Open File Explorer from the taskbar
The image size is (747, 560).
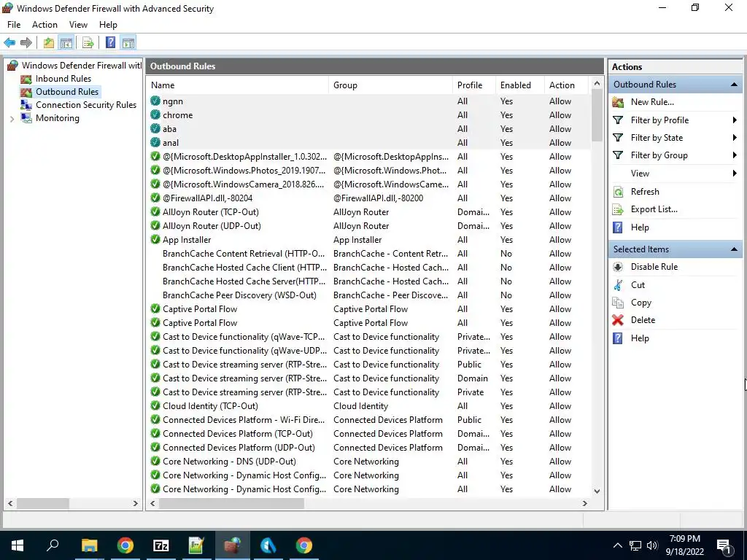(89, 545)
